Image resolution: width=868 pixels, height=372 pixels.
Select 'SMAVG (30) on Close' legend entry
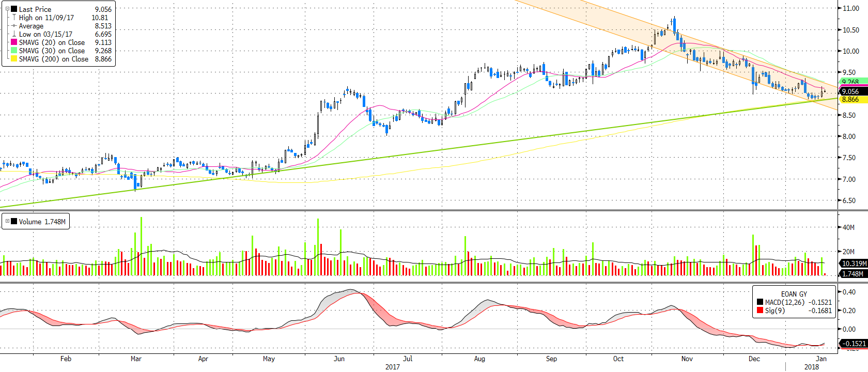52,51
